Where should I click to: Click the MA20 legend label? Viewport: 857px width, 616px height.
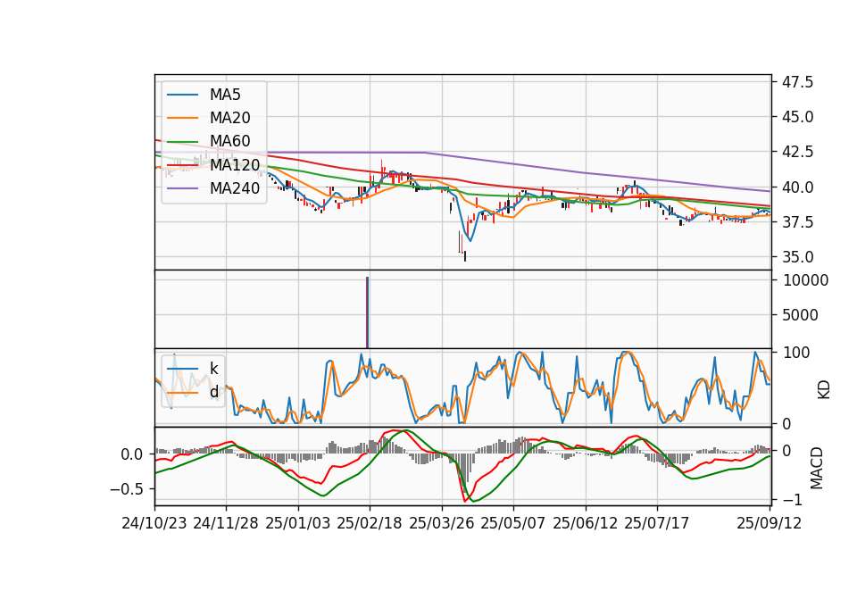tap(229, 118)
